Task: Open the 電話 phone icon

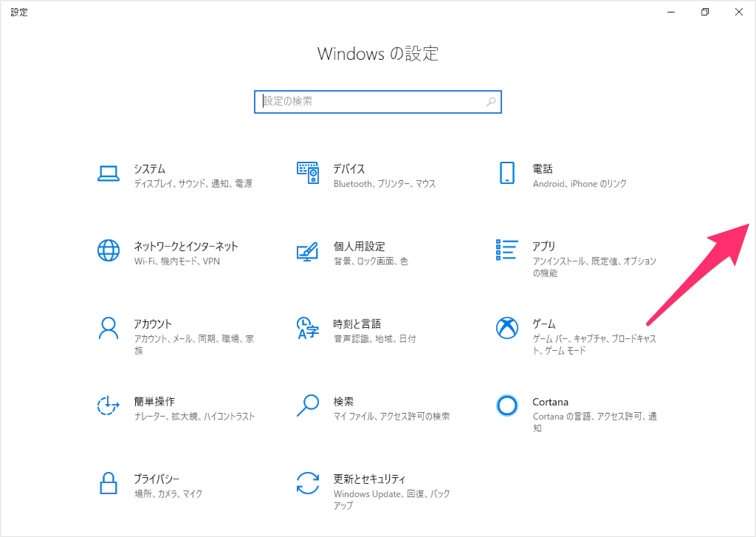Action: pyautogui.click(x=507, y=173)
